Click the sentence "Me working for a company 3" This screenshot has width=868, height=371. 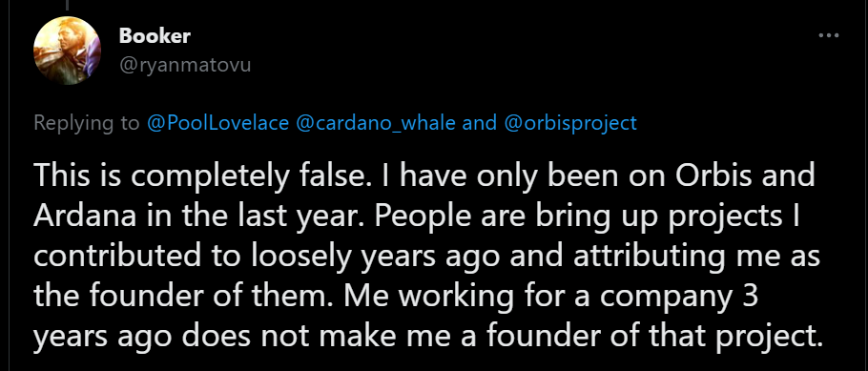tap(549, 297)
